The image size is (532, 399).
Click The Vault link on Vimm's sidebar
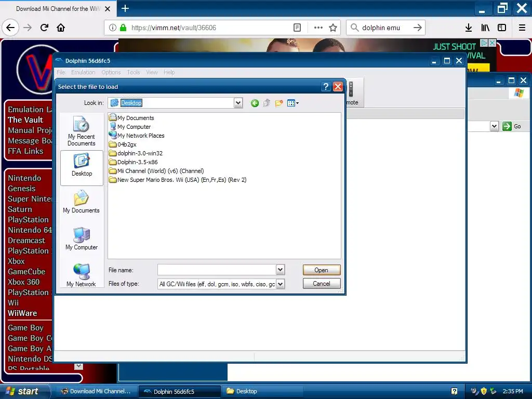25,120
